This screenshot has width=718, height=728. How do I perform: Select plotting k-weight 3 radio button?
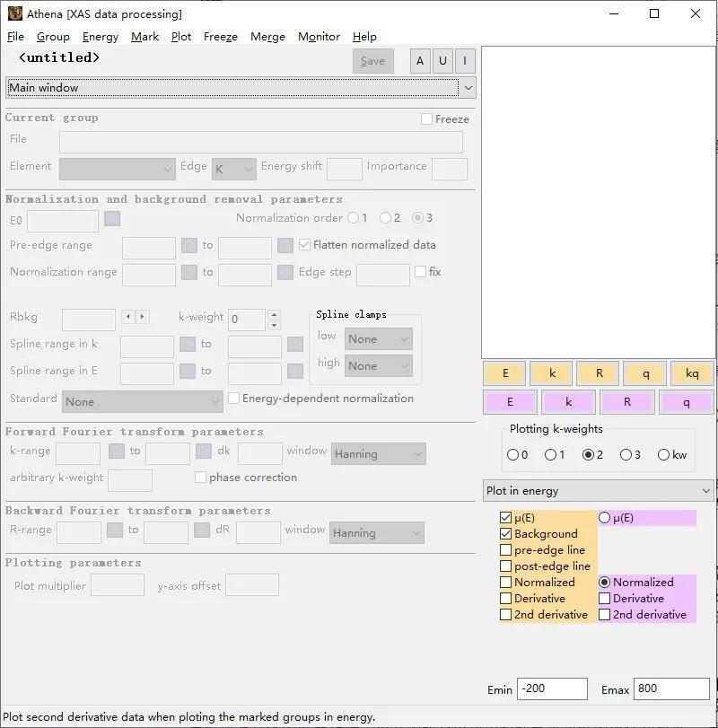(626, 455)
